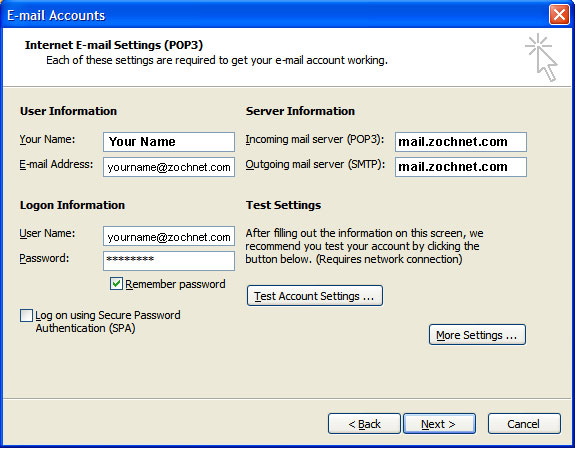Return with the Back button

364,424
